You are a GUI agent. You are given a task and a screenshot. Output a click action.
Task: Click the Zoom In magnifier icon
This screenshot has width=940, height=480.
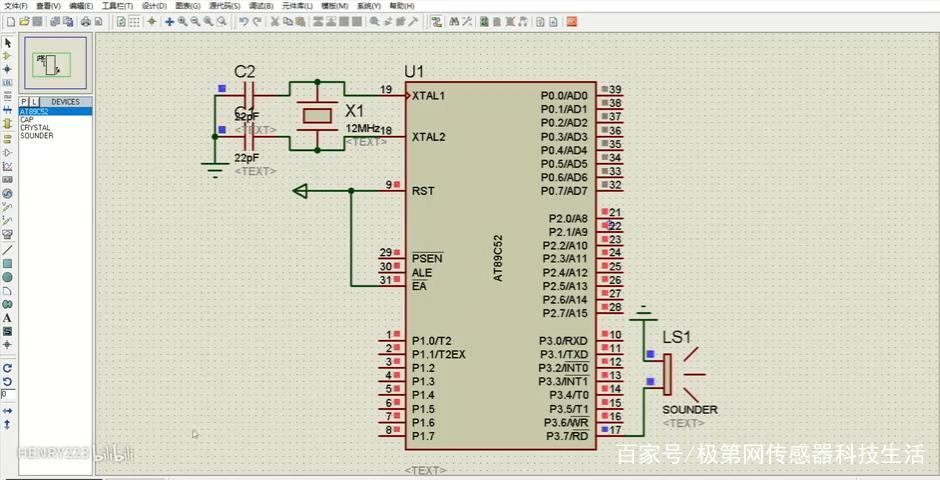point(182,22)
